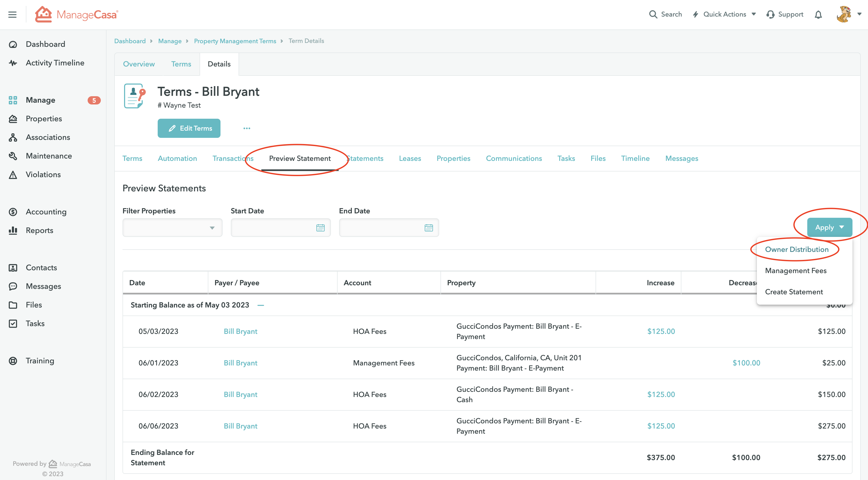868x480 pixels.
Task: Click the Search magnifier icon
Action: (653, 14)
